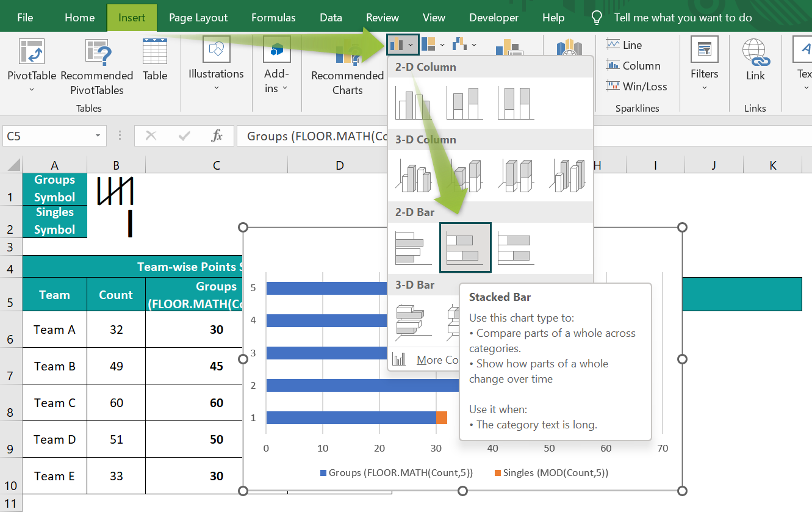
Task: Select column K header
Action: coord(772,165)
